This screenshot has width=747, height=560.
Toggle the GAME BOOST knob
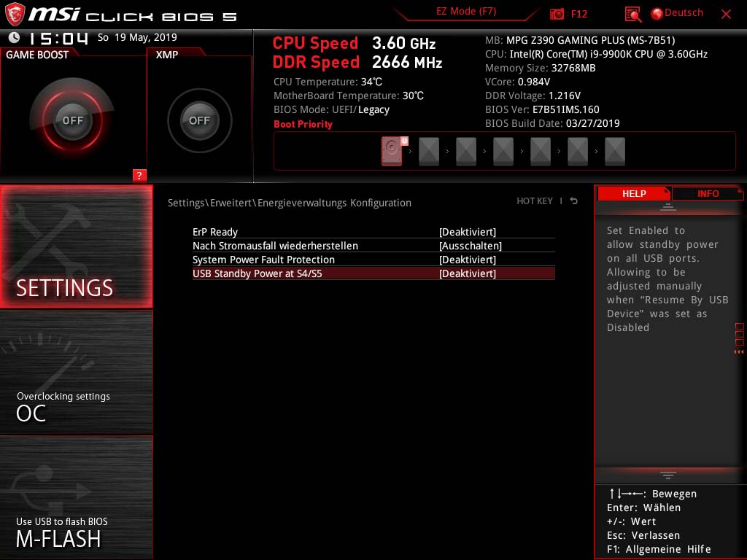click(72, 120)
